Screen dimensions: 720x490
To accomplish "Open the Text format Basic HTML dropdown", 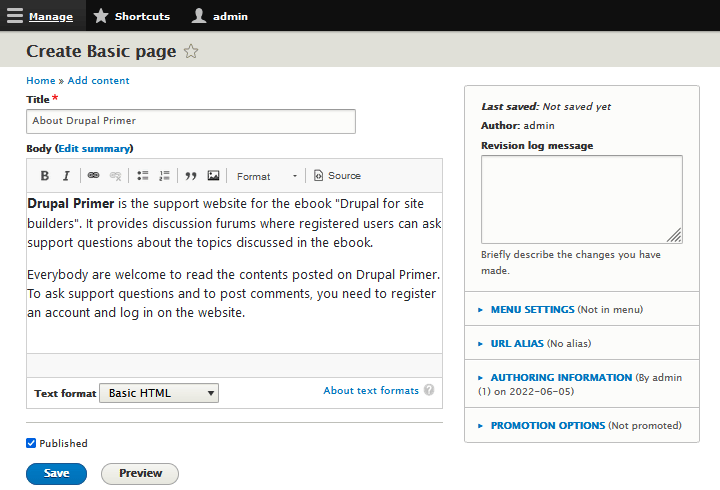I will tap(159, 393).
